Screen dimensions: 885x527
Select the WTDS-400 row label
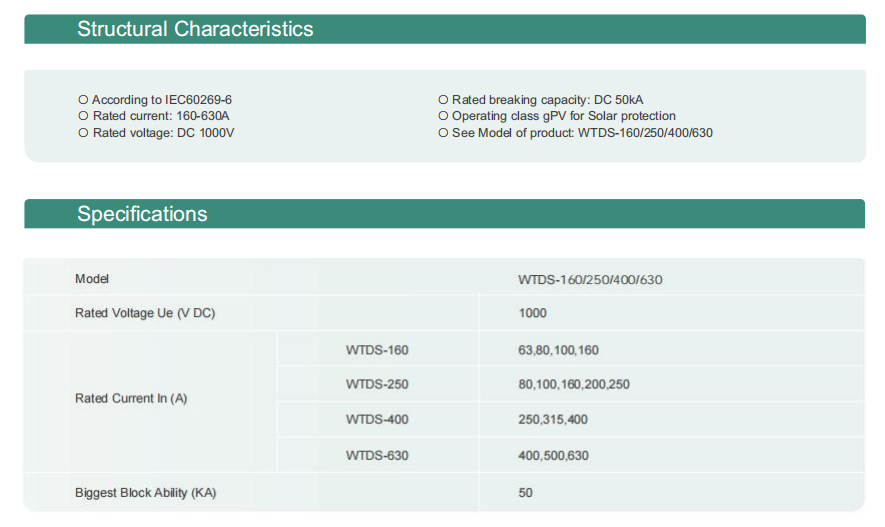coord(377,420)
